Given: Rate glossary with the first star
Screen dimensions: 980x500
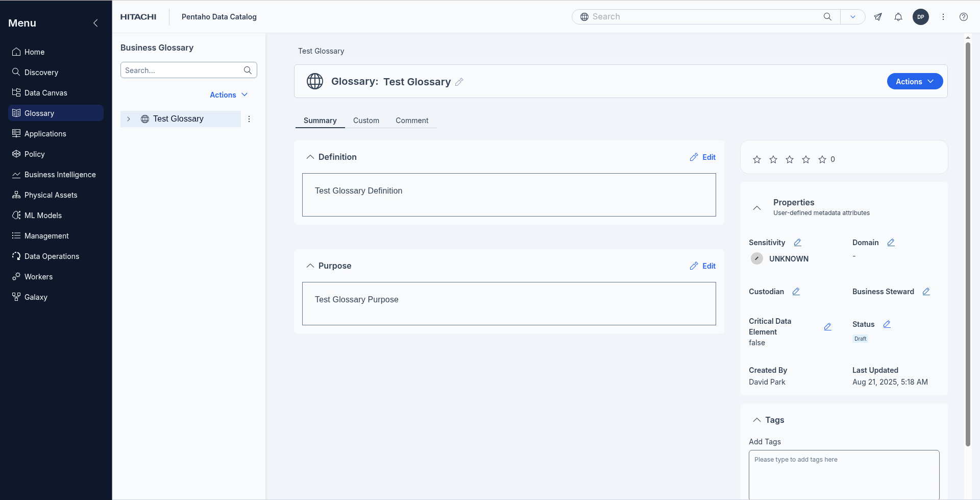Looking at the screenshot, I should click(756, 160).
